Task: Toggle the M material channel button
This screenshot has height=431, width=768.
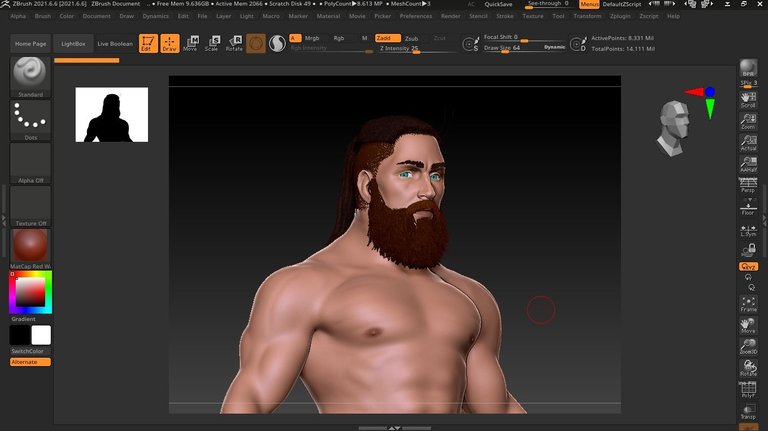Action: pyautogui.click(x=364, y=38)
